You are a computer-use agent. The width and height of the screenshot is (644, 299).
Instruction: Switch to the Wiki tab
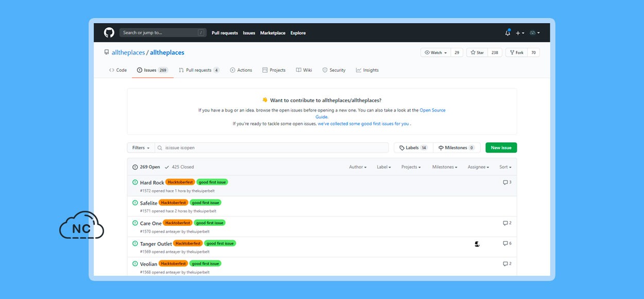tap(304, 70)
